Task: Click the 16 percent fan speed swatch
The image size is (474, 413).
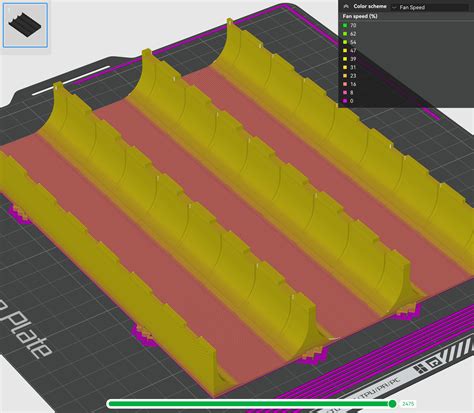Action: (345, 84)
